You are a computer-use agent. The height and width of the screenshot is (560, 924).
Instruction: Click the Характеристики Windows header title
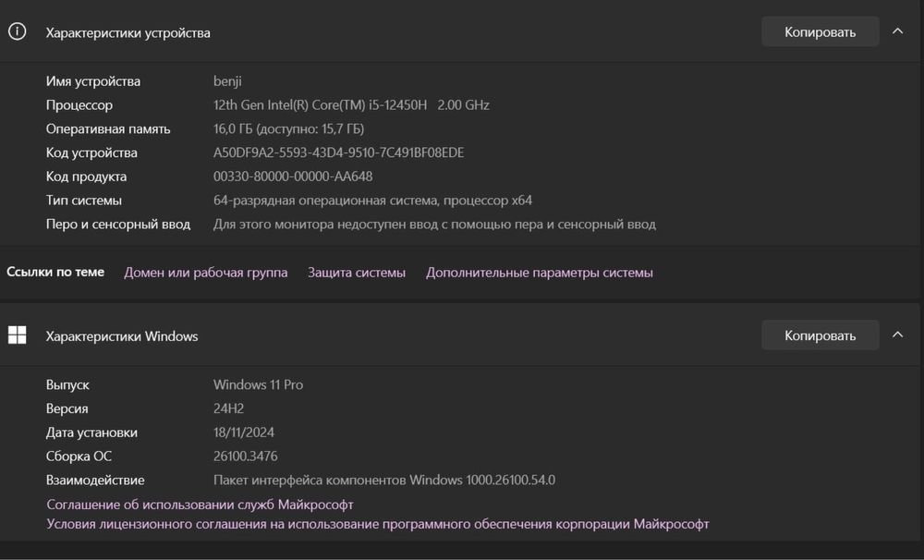[x=122, y=336]
